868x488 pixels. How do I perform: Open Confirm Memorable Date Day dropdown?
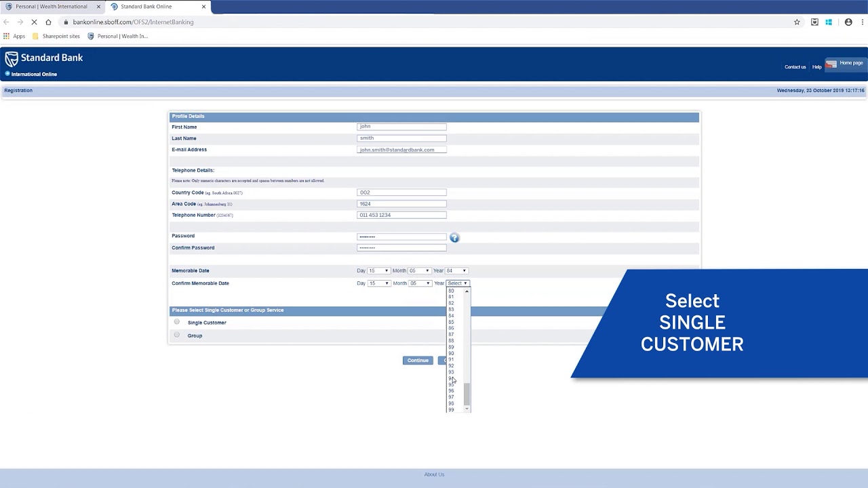pos(378,283)
